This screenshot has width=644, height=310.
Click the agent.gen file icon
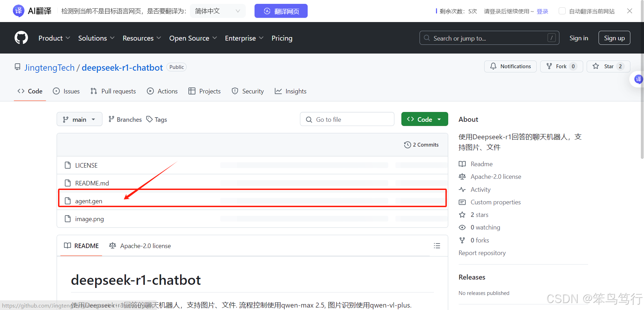click(x=68, y=201)
